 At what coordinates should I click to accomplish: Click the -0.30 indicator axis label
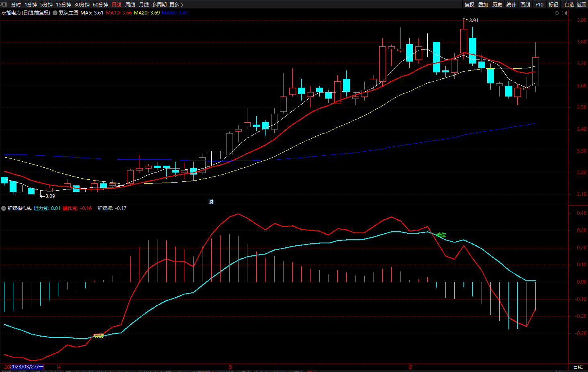click(581, 333)
